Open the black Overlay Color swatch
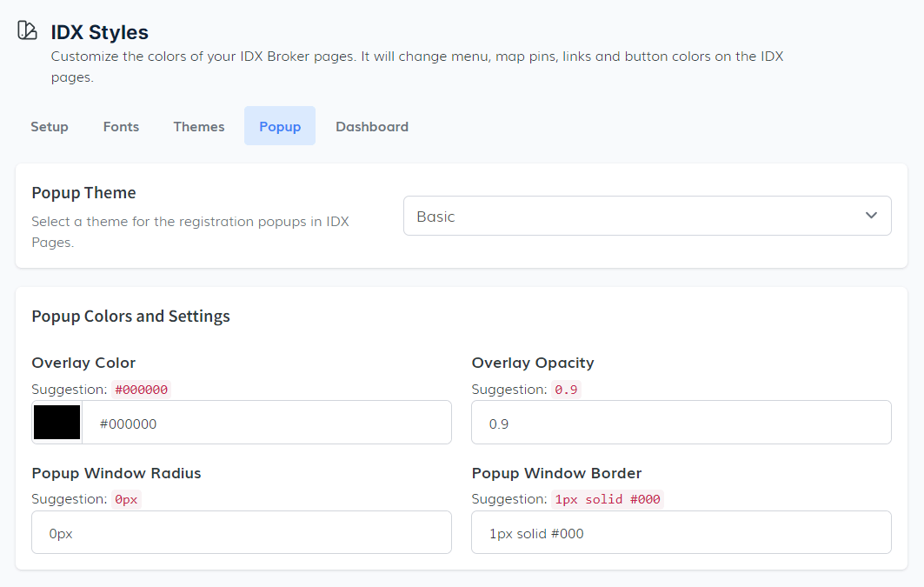 57,423
